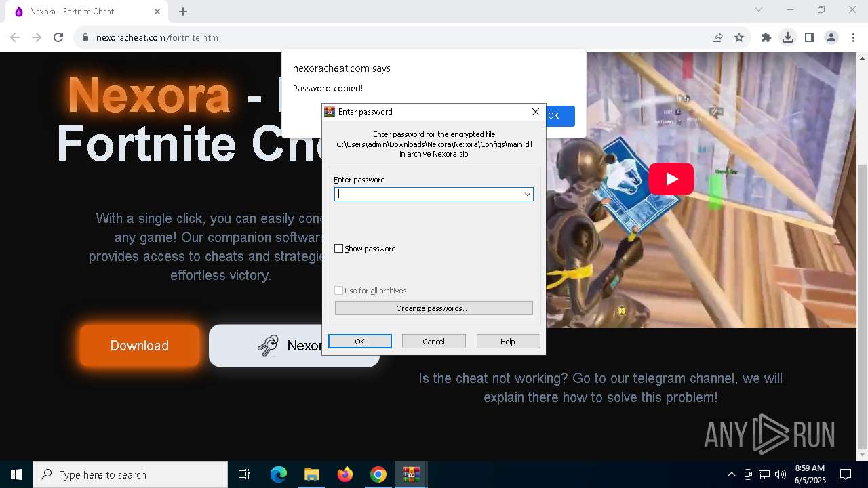Switch to WinRAR on the taskbar
The image size is (868, 488).
coord(412,474)
